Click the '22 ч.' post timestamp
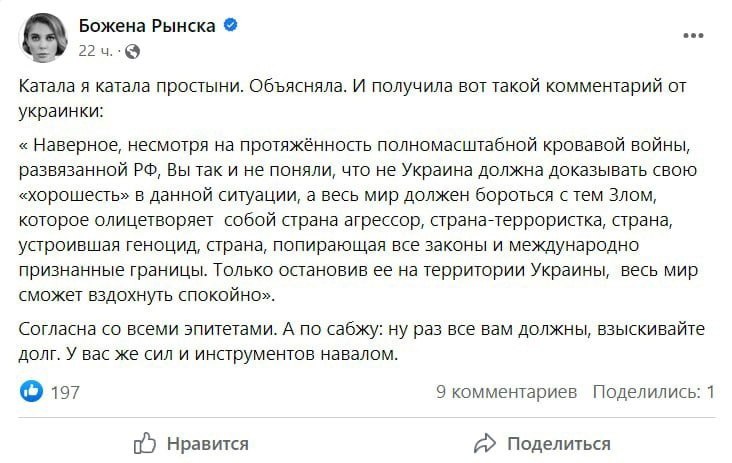Image resolution: width=732 pixels, height=463 pixels. coord(95,51)
